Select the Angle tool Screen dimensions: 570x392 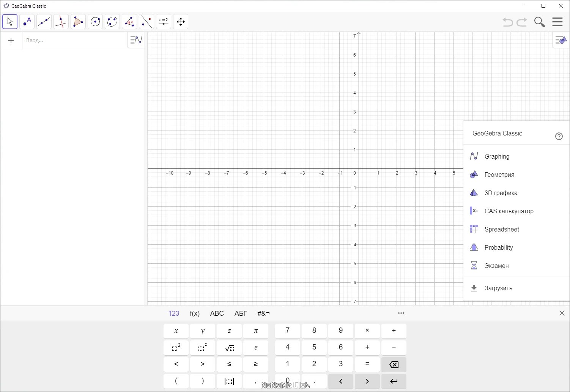click(129, 22)
